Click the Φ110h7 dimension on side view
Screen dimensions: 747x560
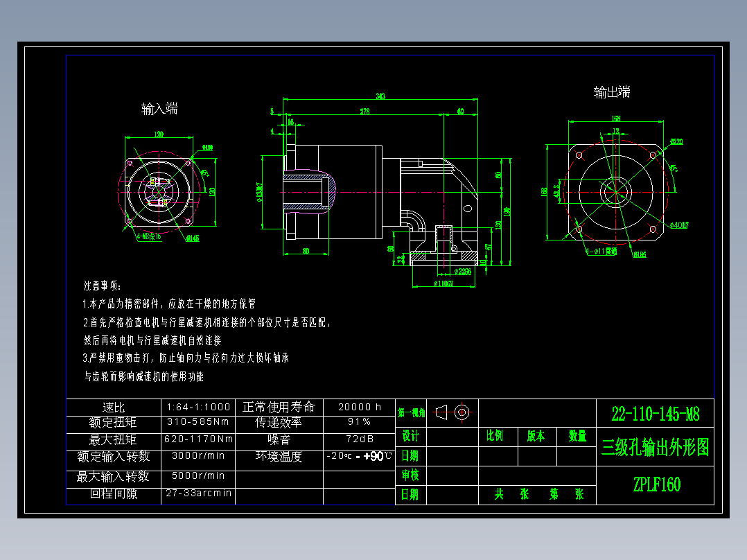[443, 283]
